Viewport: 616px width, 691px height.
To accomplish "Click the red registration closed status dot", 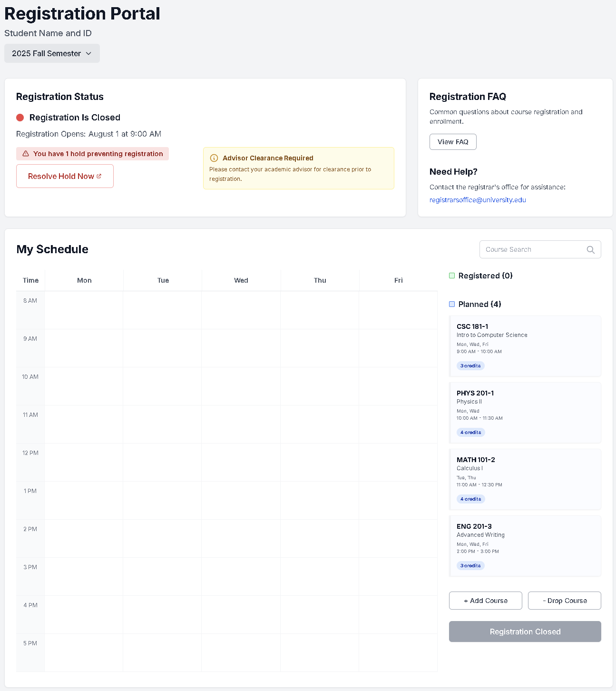I will (x=20, y=118).
